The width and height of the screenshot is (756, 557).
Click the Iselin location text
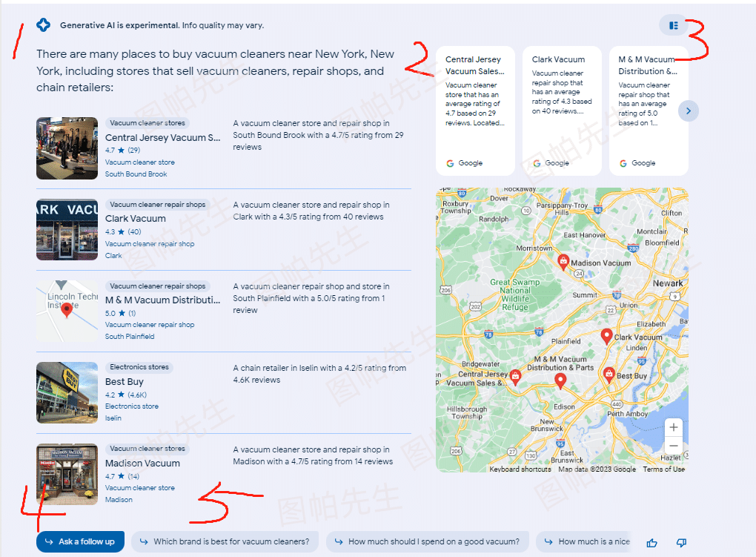113,418
